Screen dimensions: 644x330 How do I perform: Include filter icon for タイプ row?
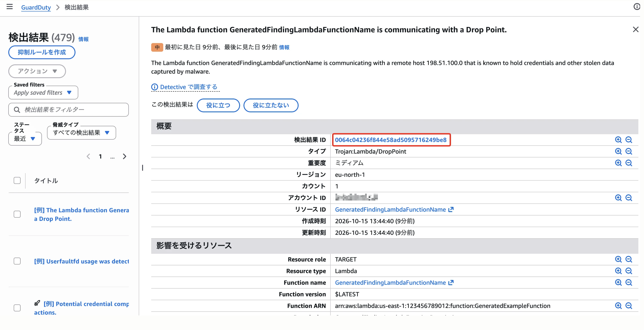tap(618, 151)
